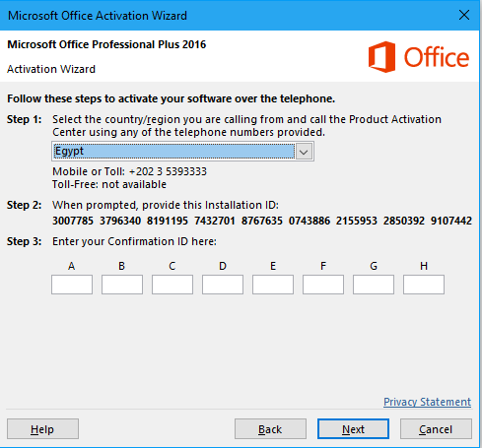482x448 pixels.
Task: Click Confirmation ID field F
Action: pyautogui.click(x=323, y=285)
